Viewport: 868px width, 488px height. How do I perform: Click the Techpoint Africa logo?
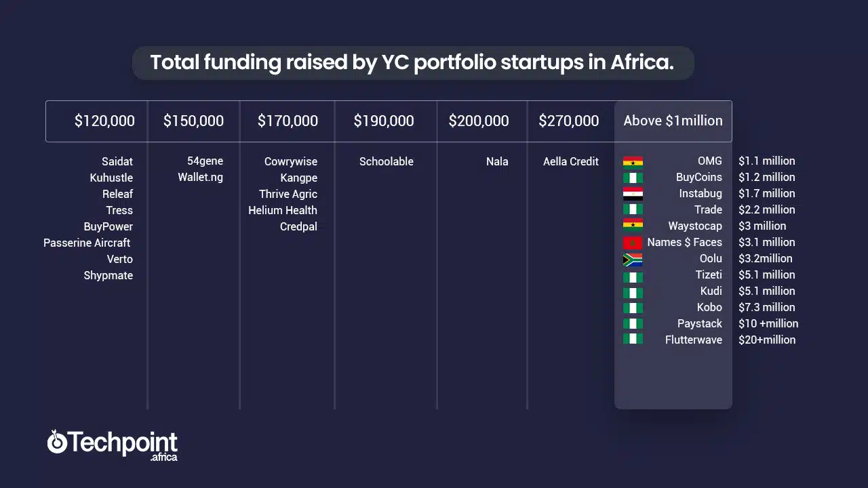click(113, 445)
